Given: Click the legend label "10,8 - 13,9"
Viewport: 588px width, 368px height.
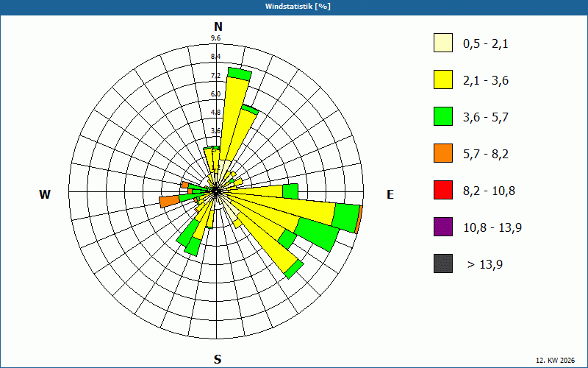Looking at the screenshot, I should pos(492,228).
